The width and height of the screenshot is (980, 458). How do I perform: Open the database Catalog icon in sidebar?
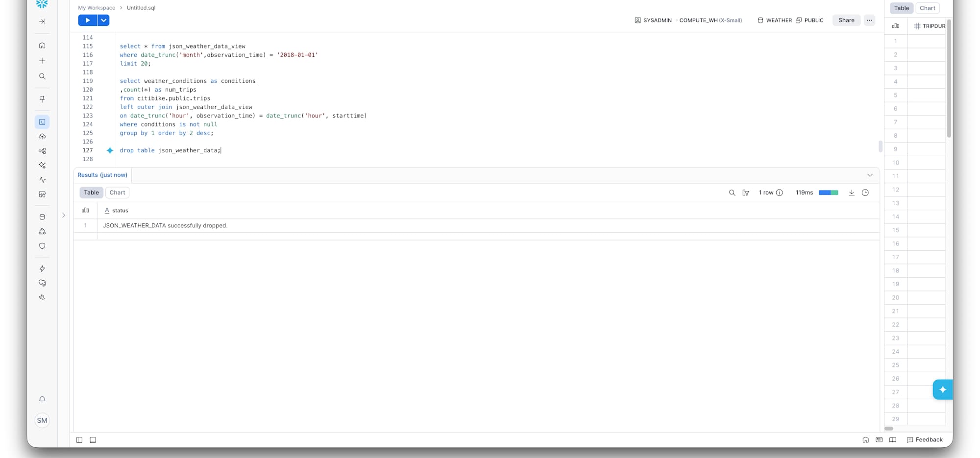[42, 217]
